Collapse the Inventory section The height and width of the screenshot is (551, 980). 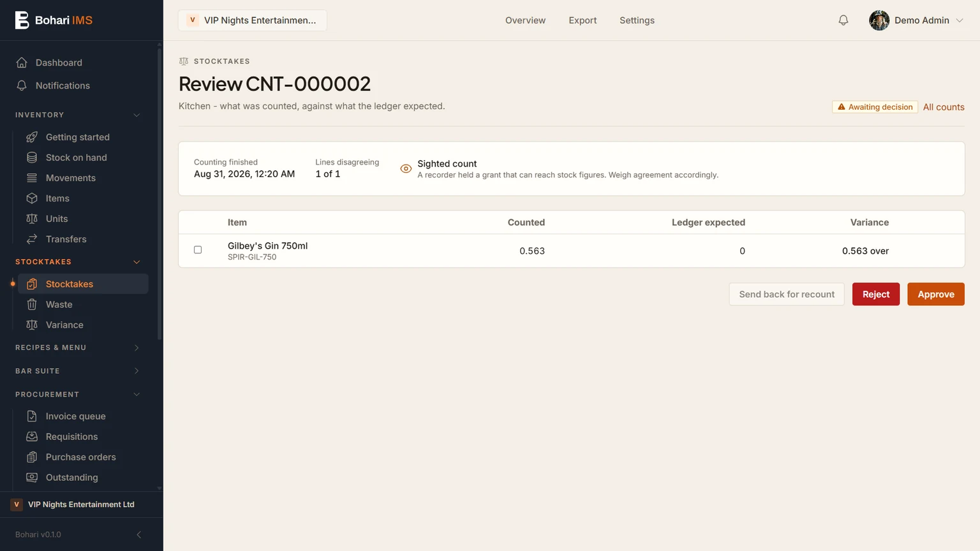(137, 115)
